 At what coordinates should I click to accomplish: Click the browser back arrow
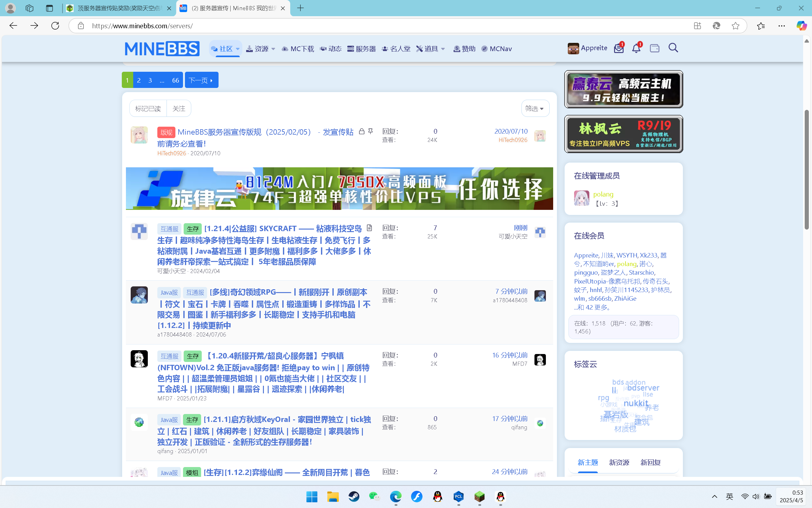pos(13,25)
